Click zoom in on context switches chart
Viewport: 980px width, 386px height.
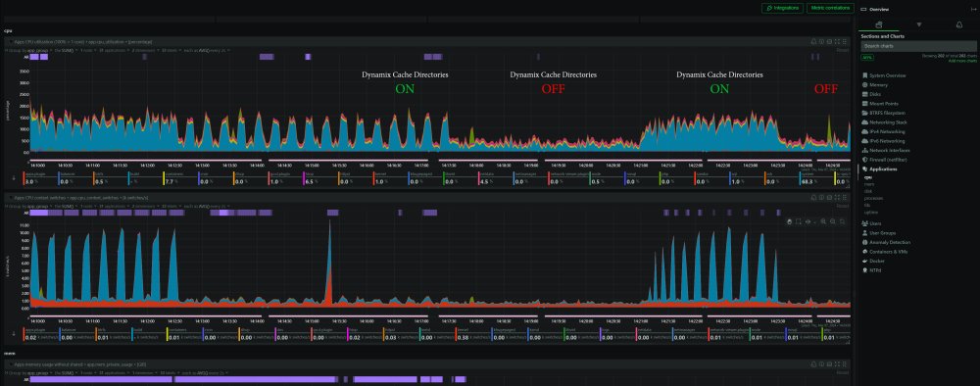tap(823, 221)
